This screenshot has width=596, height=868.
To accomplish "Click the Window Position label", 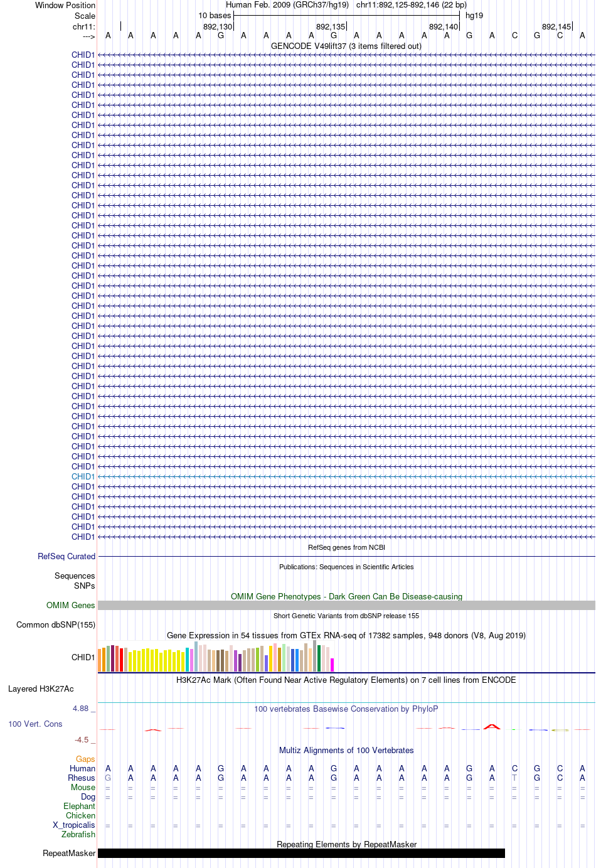I will (x=65, y=5).
